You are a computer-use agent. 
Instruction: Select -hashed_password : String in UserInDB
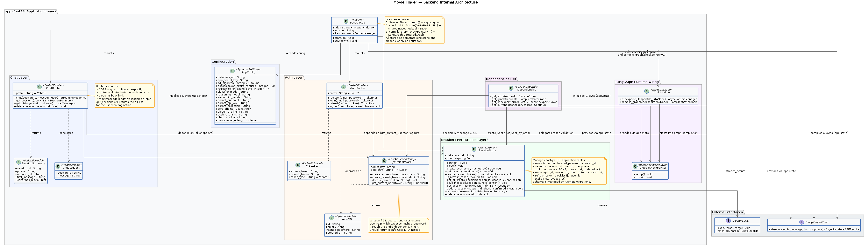click(343, 230)
